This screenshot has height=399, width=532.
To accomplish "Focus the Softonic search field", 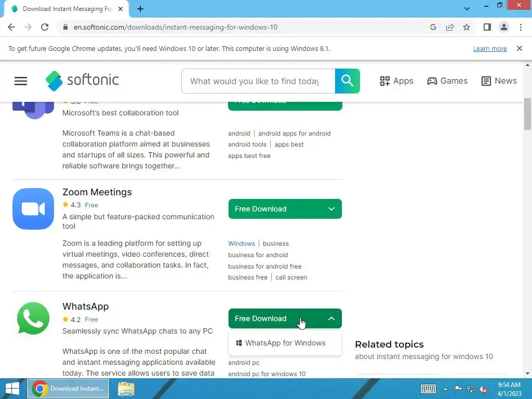I will coord(258,81).
